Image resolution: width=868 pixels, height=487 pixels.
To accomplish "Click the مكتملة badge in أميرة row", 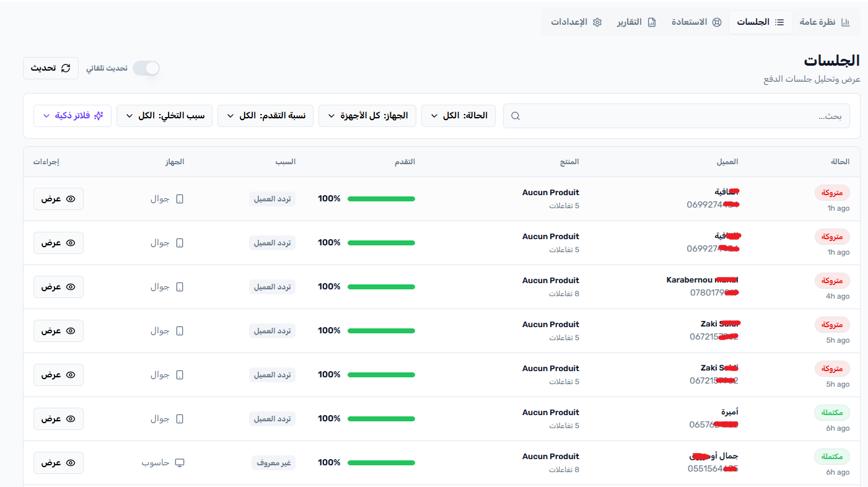I will [x=832, y=413].
